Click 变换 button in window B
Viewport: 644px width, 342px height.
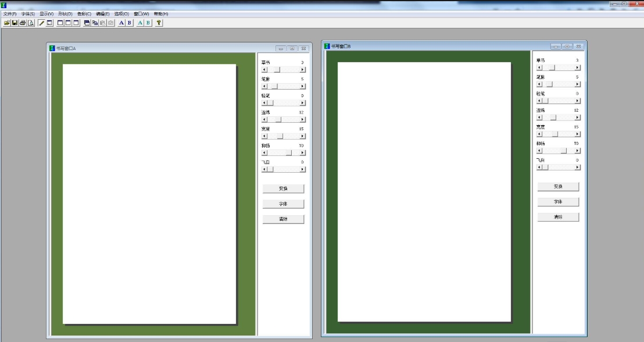pos(558,187)
